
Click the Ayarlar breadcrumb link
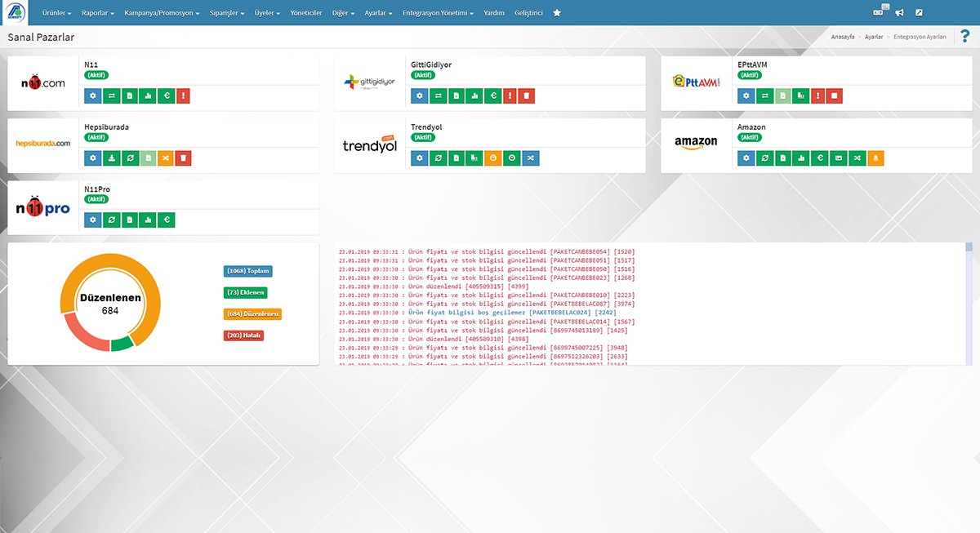pyautogui.click(x=874, y=38)
